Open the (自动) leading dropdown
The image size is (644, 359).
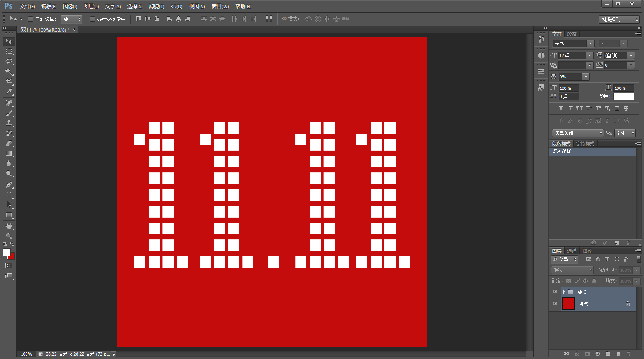tap(631, 55)
